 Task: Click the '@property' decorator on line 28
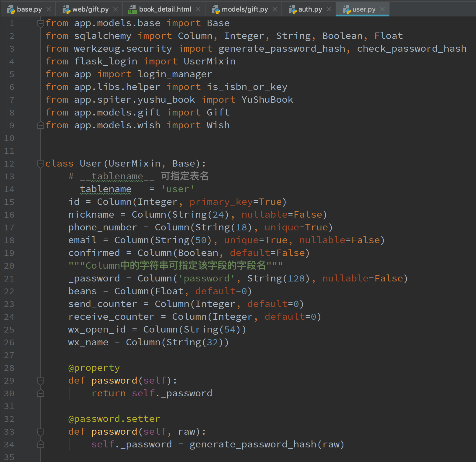tap(94, 368)
